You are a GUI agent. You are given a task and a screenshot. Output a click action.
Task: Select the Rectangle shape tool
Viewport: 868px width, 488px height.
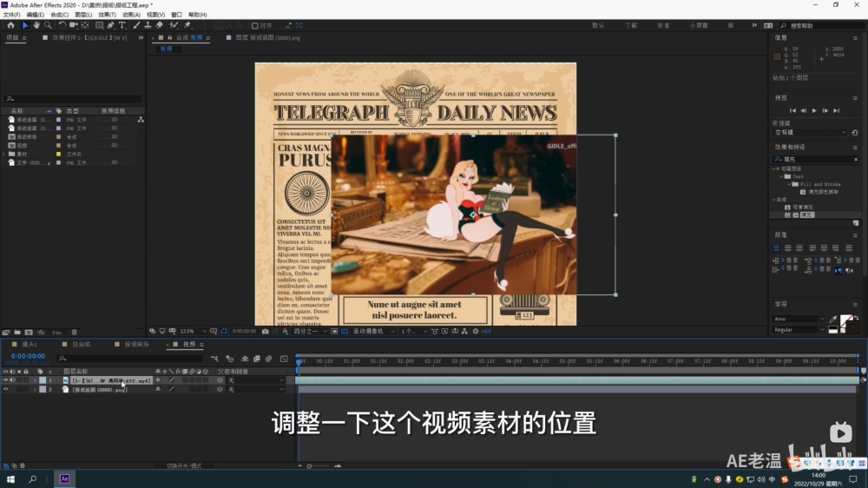[x=99, y=25]
